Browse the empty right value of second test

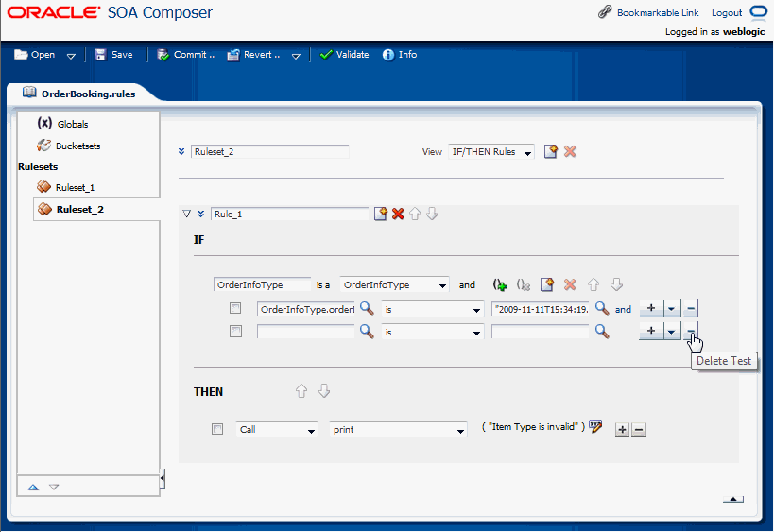602,331
